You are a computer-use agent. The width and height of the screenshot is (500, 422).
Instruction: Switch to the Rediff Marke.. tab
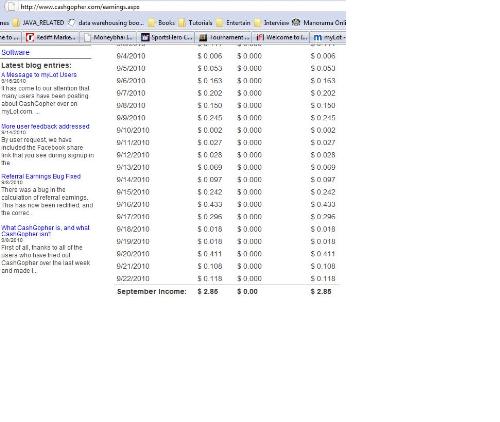point(52,37)
